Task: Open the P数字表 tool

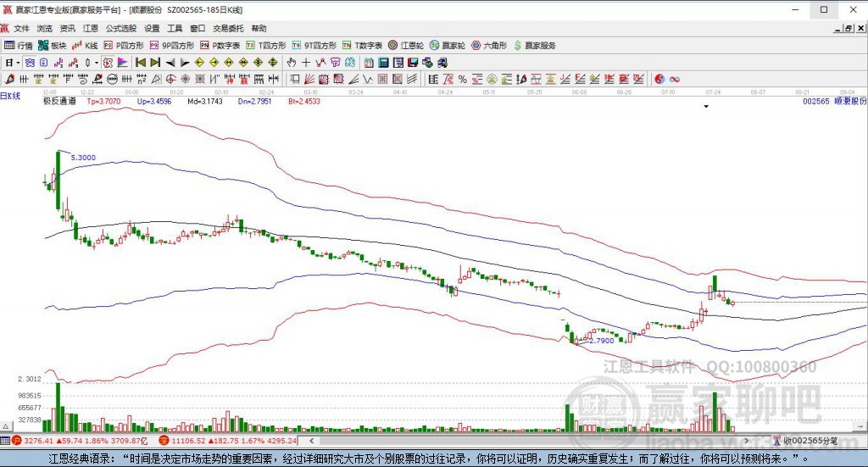Action: (220, 46)
